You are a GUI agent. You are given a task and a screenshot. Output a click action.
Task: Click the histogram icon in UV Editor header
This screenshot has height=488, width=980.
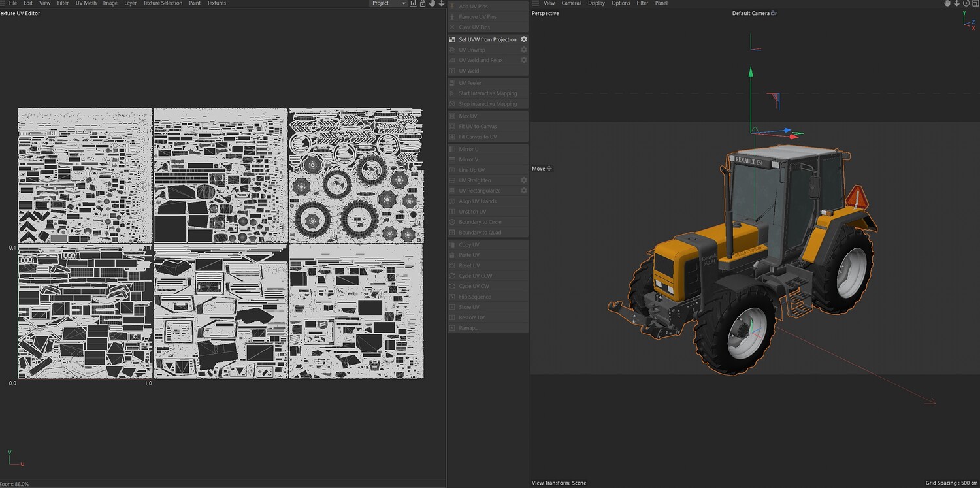[414, 3]
